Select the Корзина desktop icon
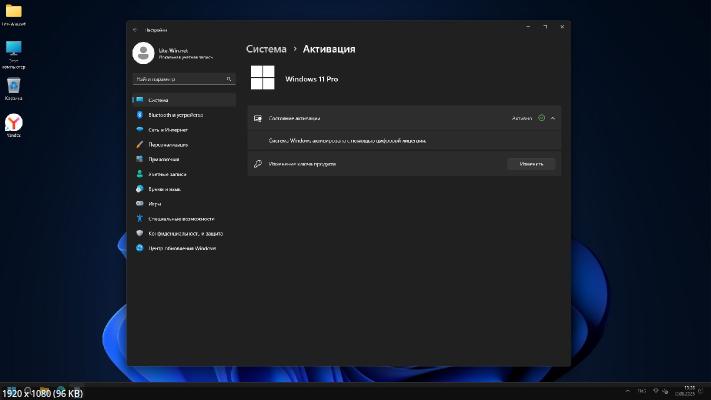This screenshot has height=400, width=711. [14, 88]
